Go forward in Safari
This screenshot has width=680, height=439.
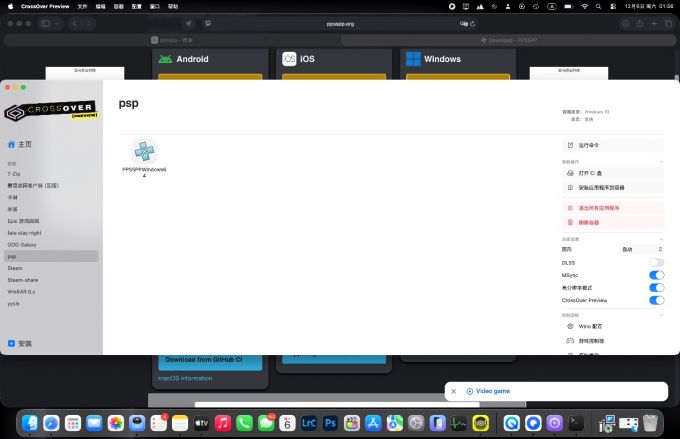88,23
